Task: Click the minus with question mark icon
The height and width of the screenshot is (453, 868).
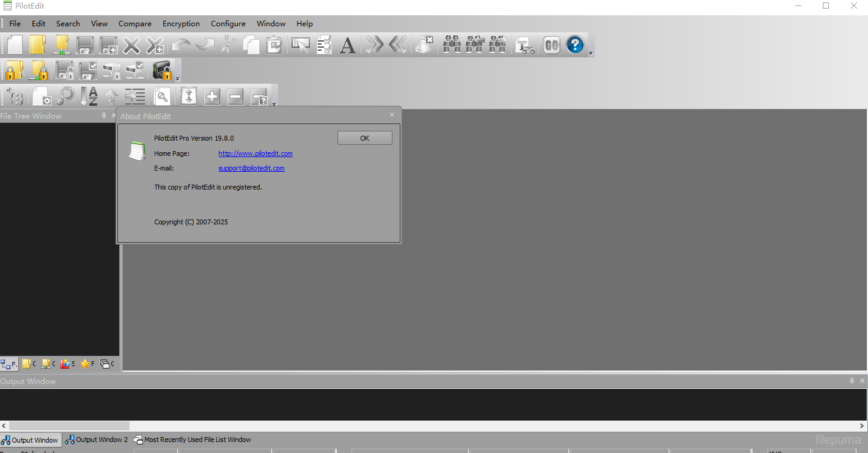Action: pos(259,96)
